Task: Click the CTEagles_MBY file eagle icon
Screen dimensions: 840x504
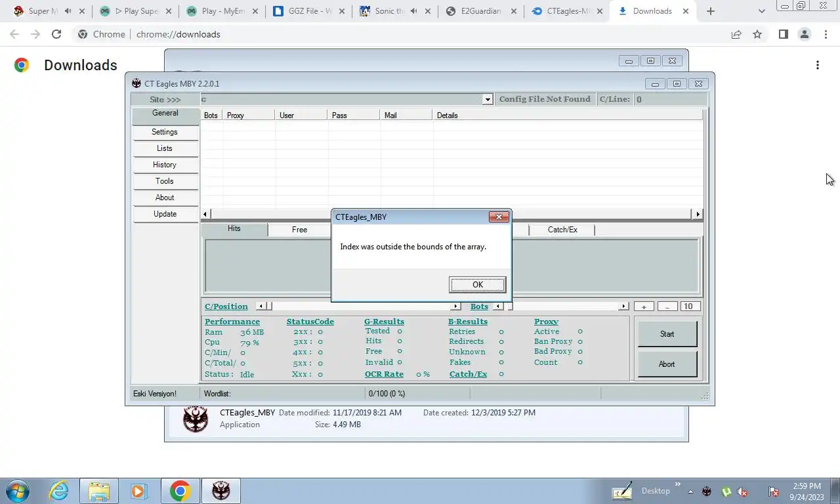Action: 196,419
